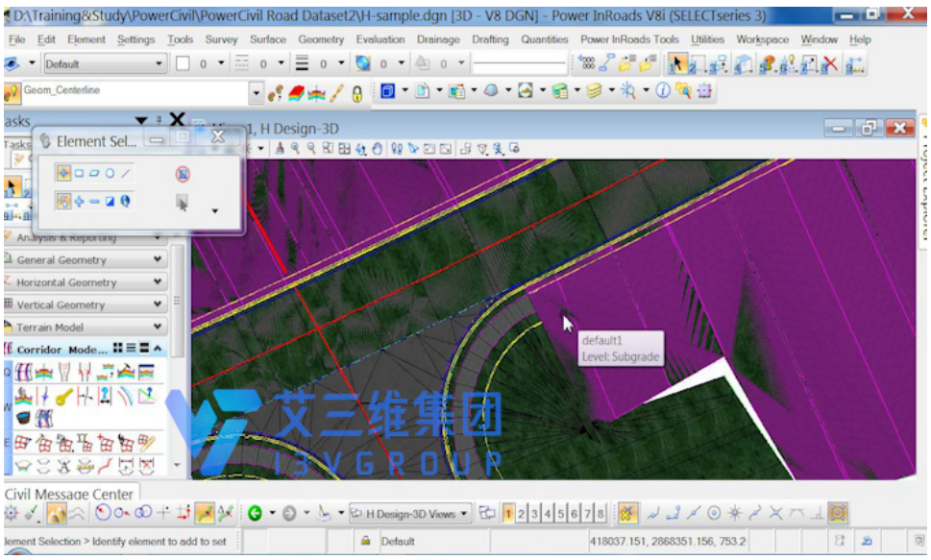The image size is (931, 560).
Task: Open the Workspace menu
Action: (762, 39)
